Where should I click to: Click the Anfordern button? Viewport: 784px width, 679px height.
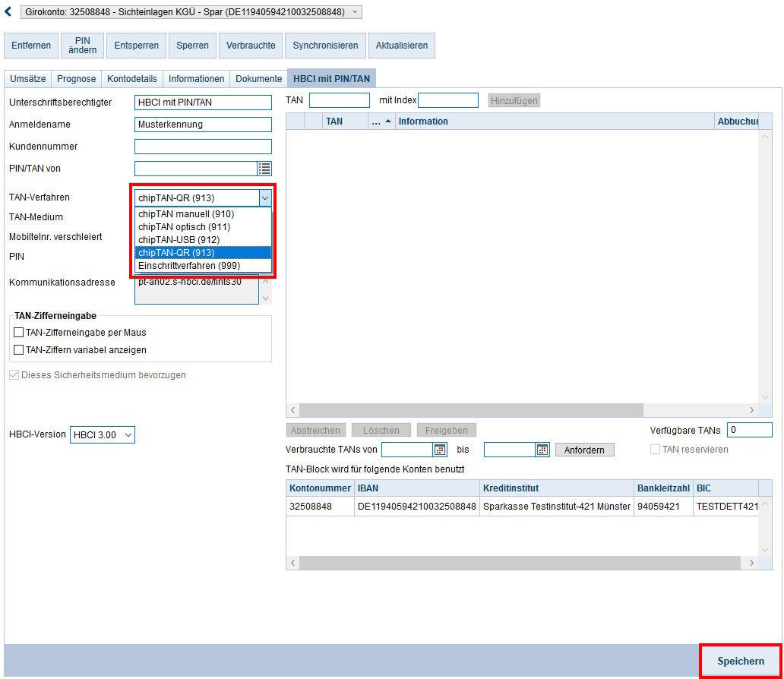tap(584, 450)
